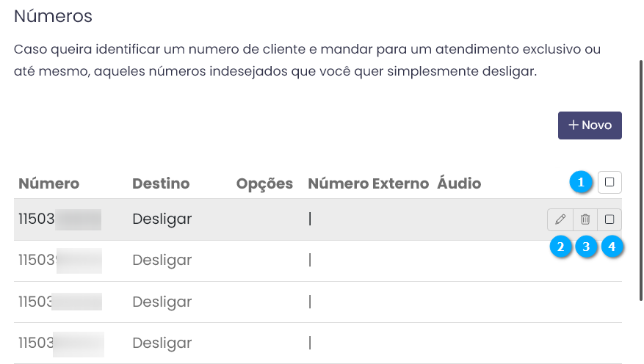The height and width of the screenshot is (364, 644).
Task: Click the blue badge numbered 2
Action: click(x=561, y=247)
